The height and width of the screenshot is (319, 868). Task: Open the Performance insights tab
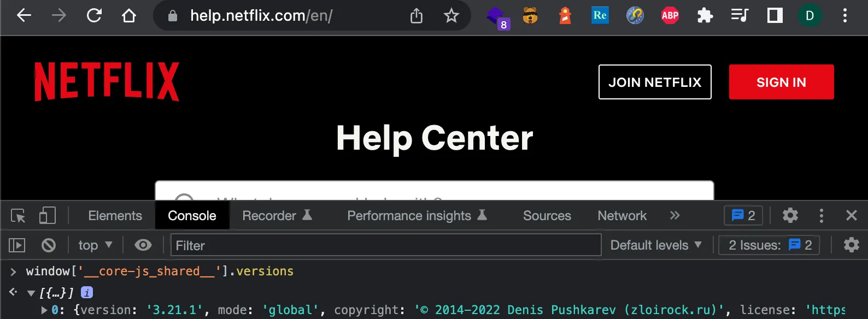(x=417, y=216)
